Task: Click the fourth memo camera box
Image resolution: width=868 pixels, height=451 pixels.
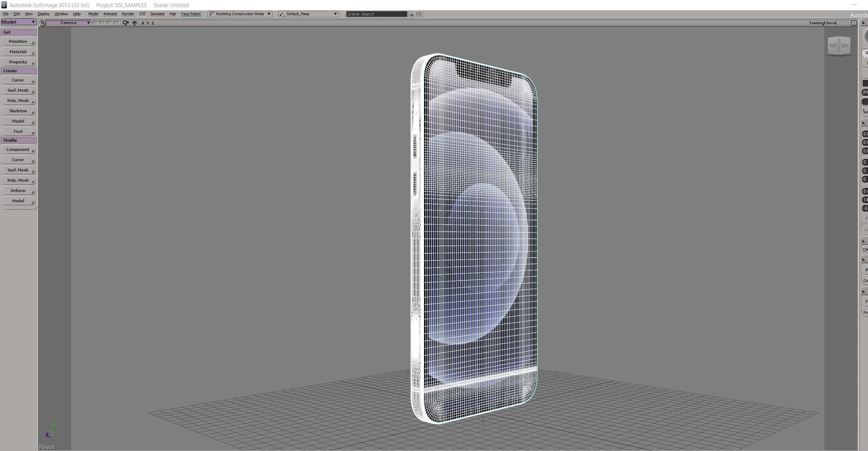Action: 116,23
